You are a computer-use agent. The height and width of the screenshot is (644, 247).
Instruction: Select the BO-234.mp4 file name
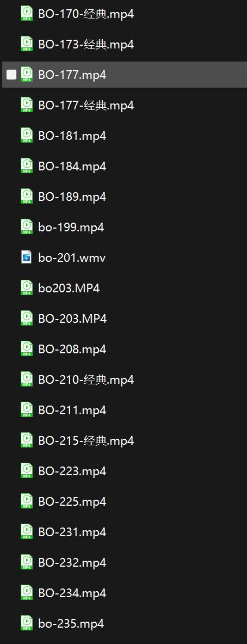click(x=72, y=593)
